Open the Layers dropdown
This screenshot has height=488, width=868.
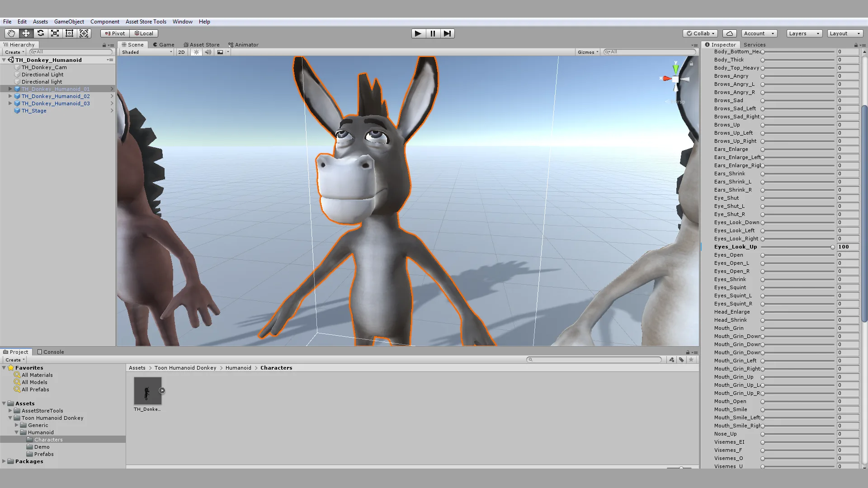pyautogui.click(x=804, y=33)
